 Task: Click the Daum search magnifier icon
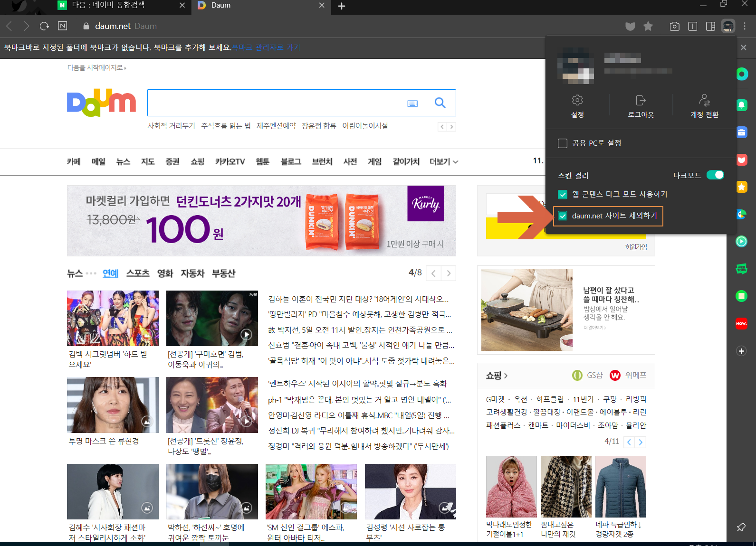440,103
